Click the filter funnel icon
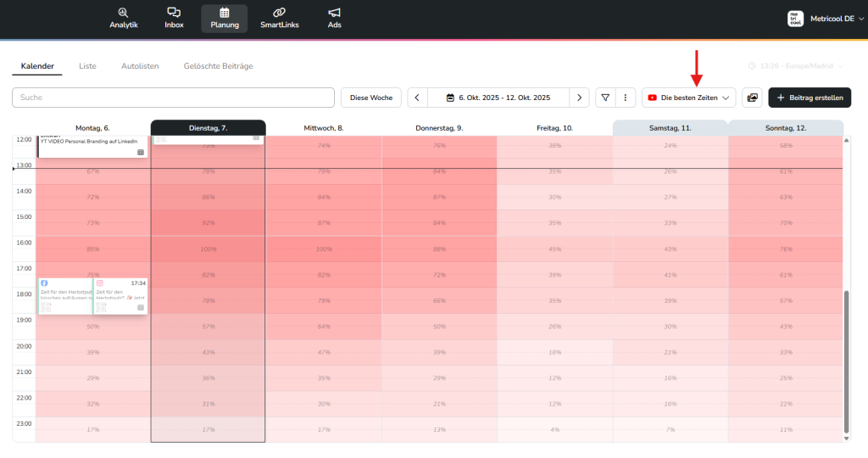 click(x=605, y=98)
